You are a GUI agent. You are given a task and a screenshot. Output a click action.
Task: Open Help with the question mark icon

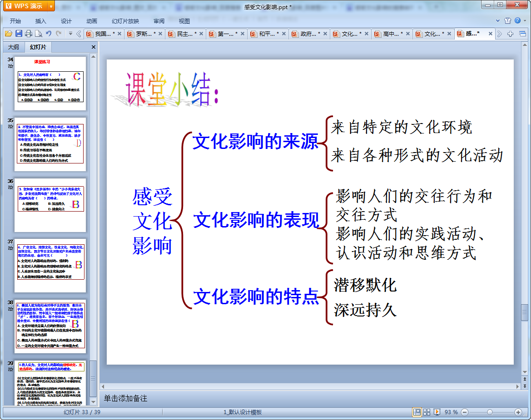[x=517, y=20]
